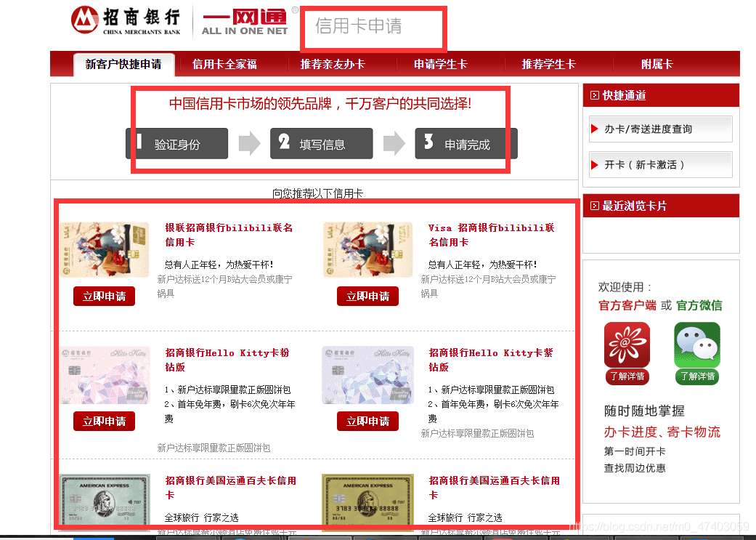Click step 3 申请完成
Image resolution: width=756 pixels, height=540 pixels.
pyautogui.click(x=466, y=143)
